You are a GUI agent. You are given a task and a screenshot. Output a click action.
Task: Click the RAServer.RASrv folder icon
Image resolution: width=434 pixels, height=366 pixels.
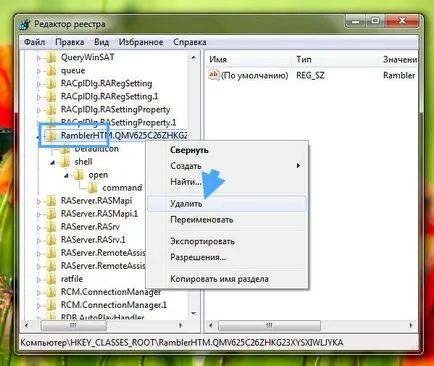51,227
